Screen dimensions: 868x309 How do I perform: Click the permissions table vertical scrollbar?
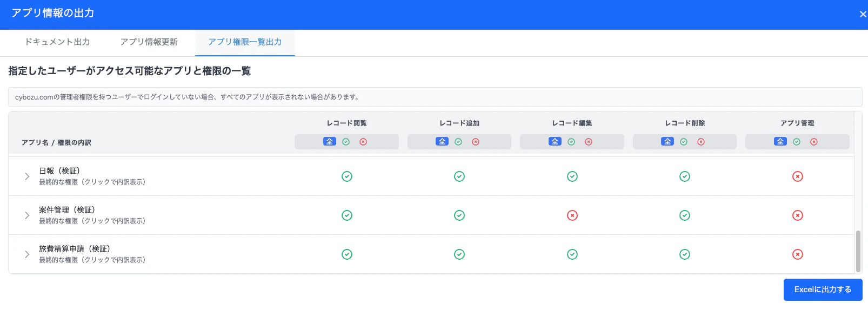858,251
